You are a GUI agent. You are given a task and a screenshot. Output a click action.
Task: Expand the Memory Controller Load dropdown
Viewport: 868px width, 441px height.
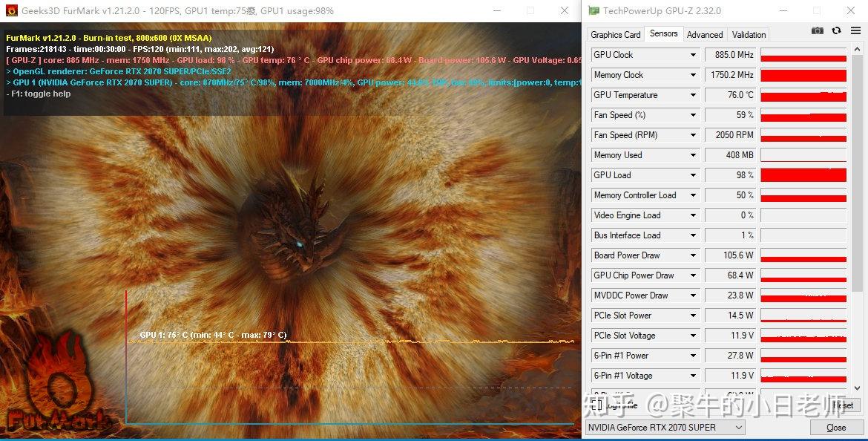click(693, 195)
